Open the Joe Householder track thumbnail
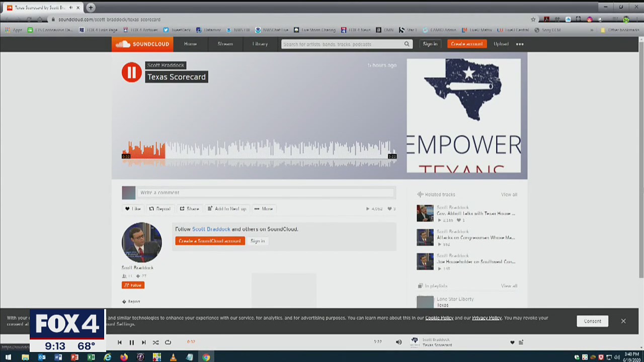The height and width of the screenshot is (362, 644). (425, 261)
